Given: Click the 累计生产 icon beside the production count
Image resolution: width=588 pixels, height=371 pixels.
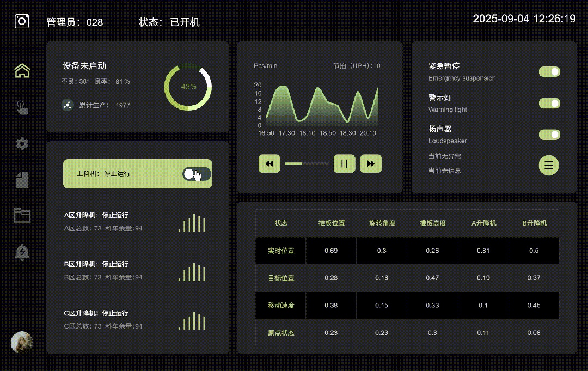Looking at the screenshot, I should click(68, 105).
